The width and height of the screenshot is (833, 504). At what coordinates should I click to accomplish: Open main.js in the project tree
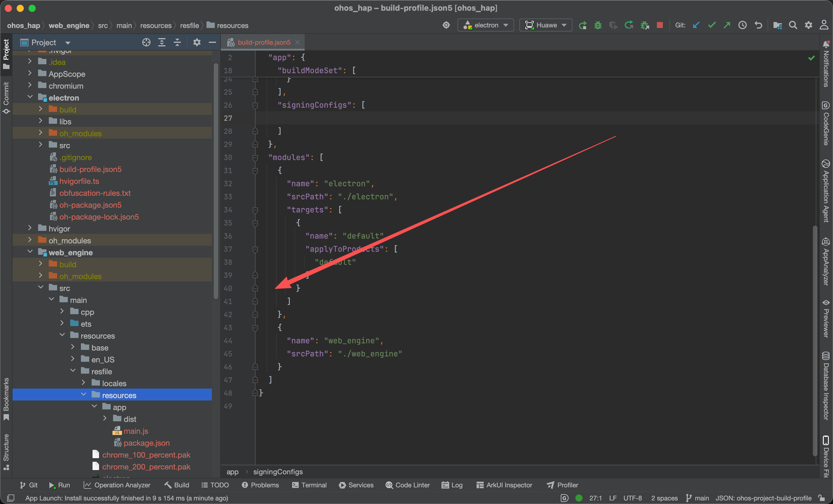pyautogui.click(x=136, y=431)
